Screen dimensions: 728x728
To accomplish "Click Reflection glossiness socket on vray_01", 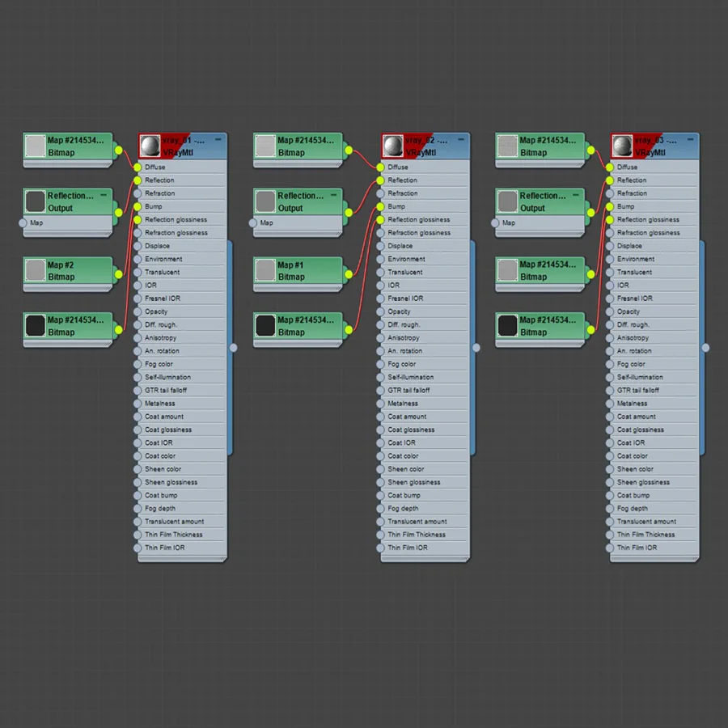I will coord(138,219).
